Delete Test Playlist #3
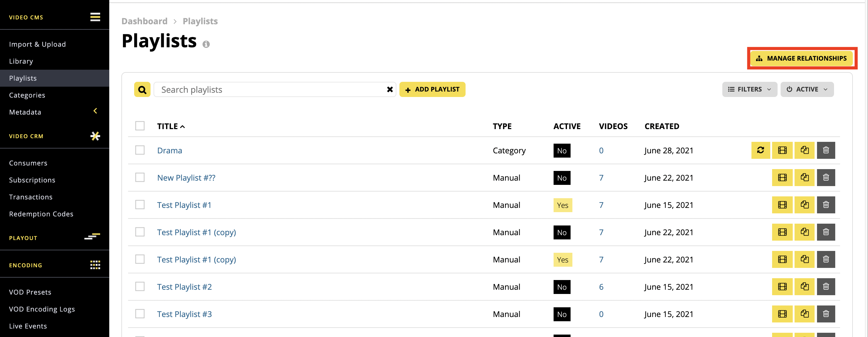 [x=826, y=314]
